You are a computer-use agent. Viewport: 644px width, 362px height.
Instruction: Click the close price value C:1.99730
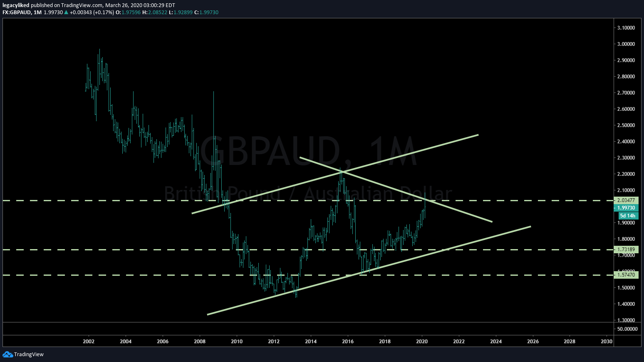[x=206, y=12]
